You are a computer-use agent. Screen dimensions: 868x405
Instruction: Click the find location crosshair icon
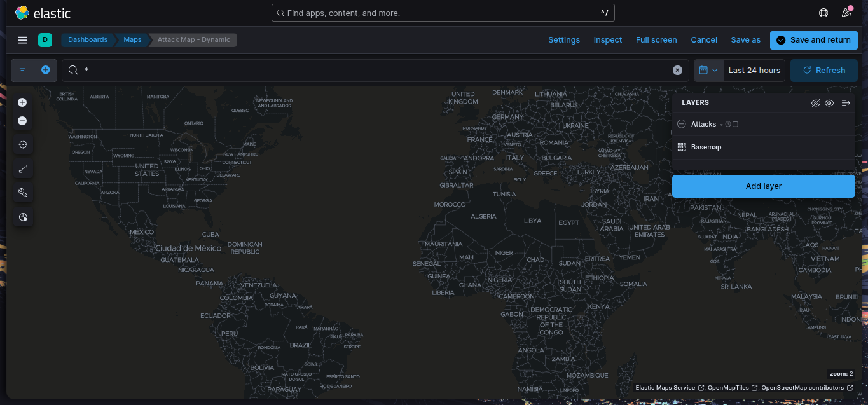tap(23, 145)
